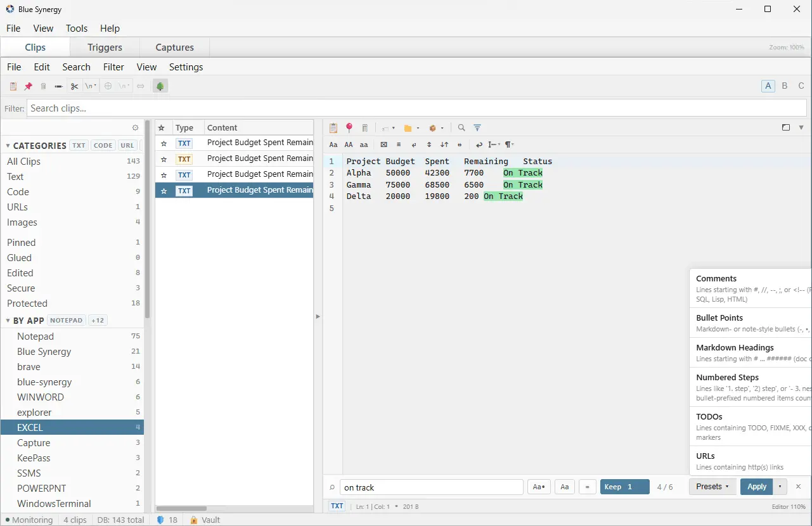This screenshot has width=812, height=526.
Task: Click the 'Keep 1' button
Action: pos(625,487)
